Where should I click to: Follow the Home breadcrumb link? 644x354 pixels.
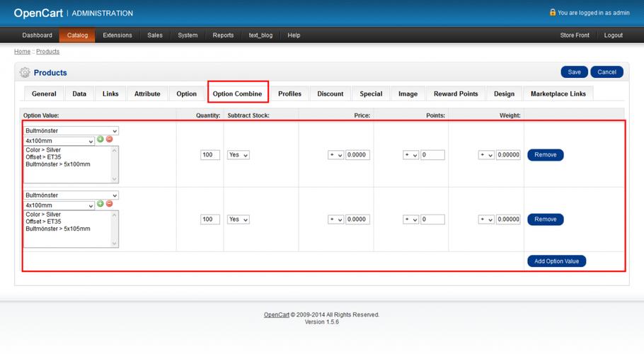click(x=22, y=52)
